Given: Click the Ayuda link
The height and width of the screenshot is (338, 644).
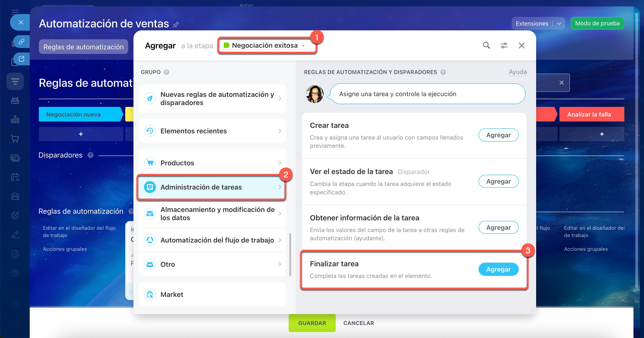Looking at the screenshot, I should (x=517, y=72).
